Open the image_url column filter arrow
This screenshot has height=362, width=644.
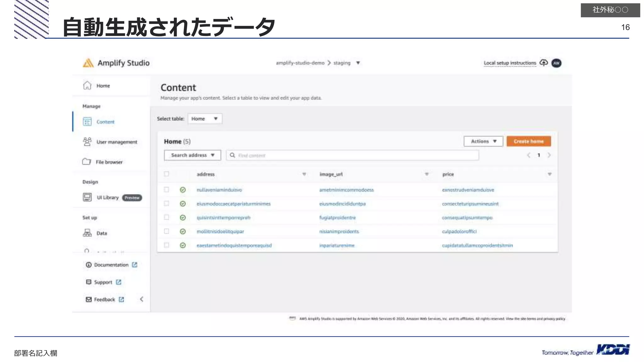coord(427,174)
